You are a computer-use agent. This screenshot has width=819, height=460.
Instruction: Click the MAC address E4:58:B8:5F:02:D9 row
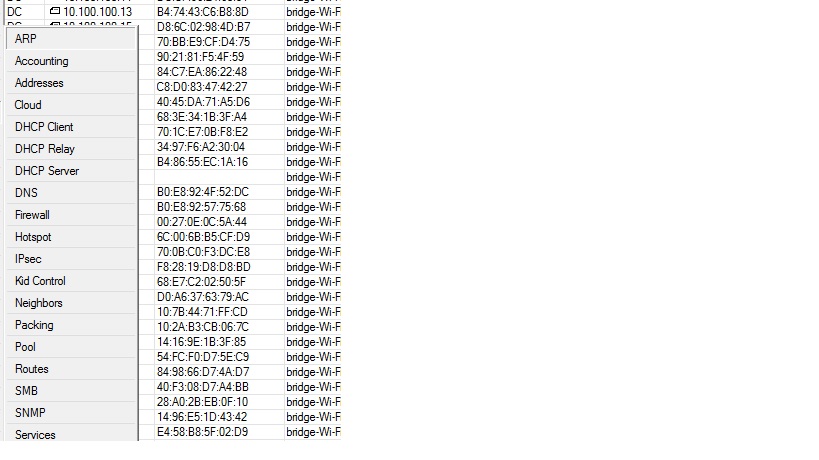point(240,432)
